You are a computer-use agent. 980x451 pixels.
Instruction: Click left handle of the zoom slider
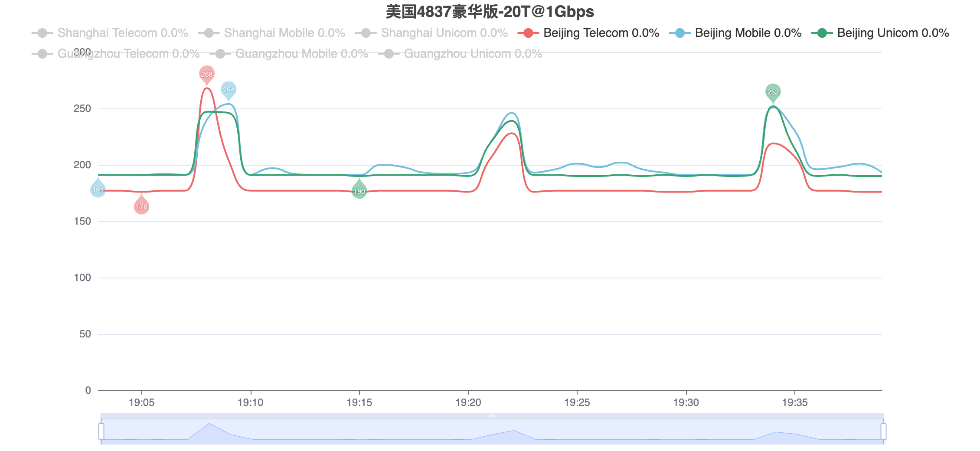coord(101,431)
